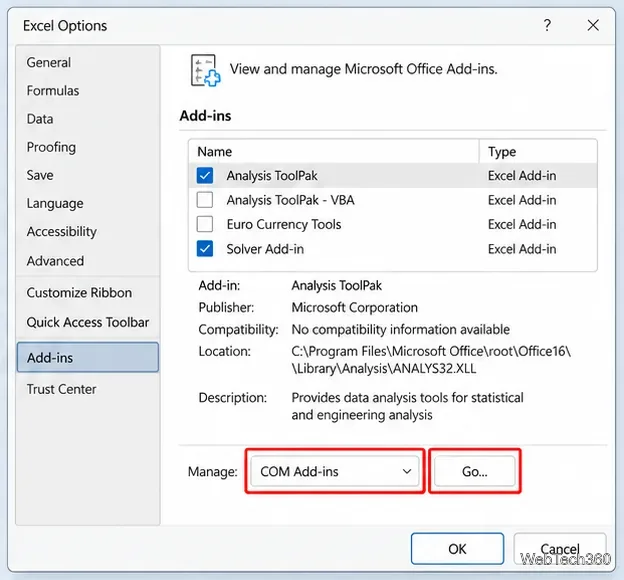Select the Analysis ToolPak row name

pos(272,176)
